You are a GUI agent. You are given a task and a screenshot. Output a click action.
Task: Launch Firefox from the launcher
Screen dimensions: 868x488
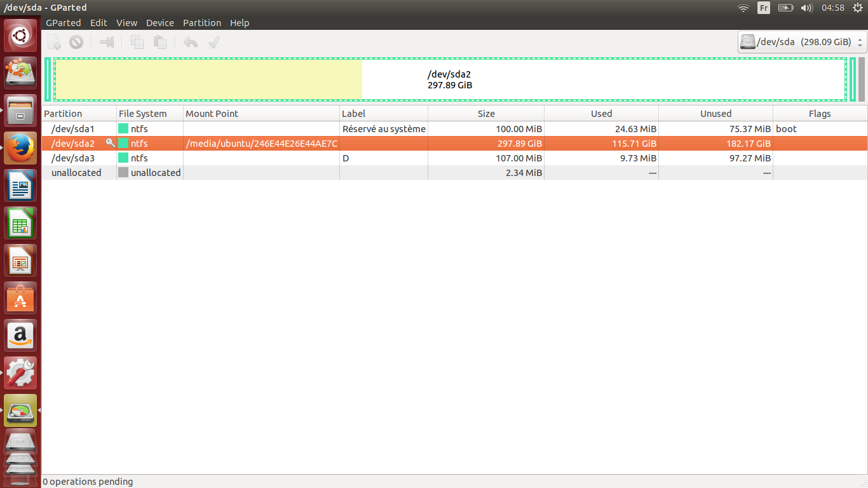coord(21,148)
